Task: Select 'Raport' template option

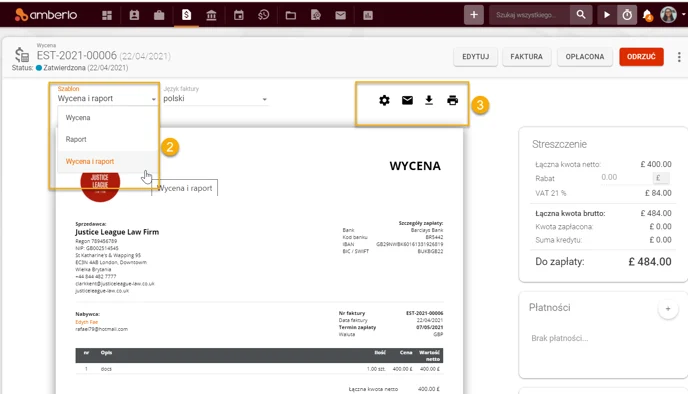Action: [x=107, y=139]
